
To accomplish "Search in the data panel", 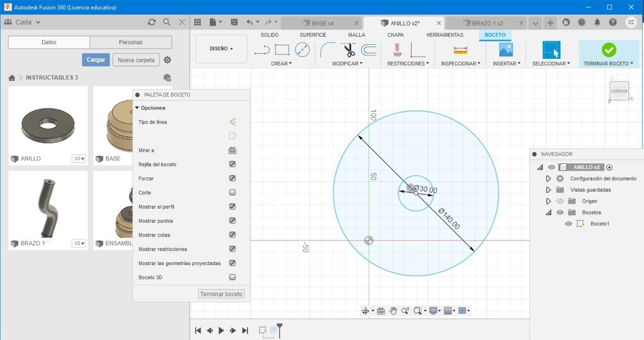I will click(167, 22).
